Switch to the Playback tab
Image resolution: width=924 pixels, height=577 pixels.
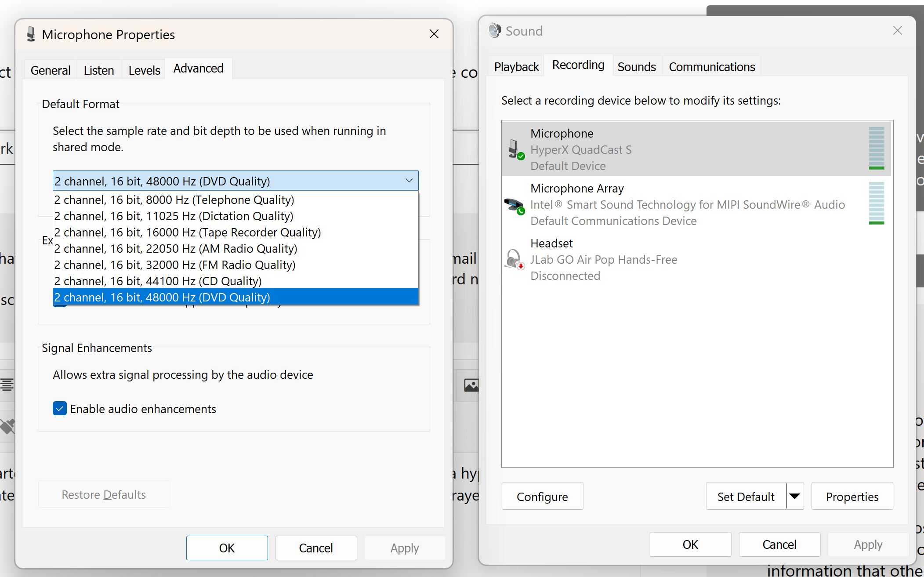516,66
